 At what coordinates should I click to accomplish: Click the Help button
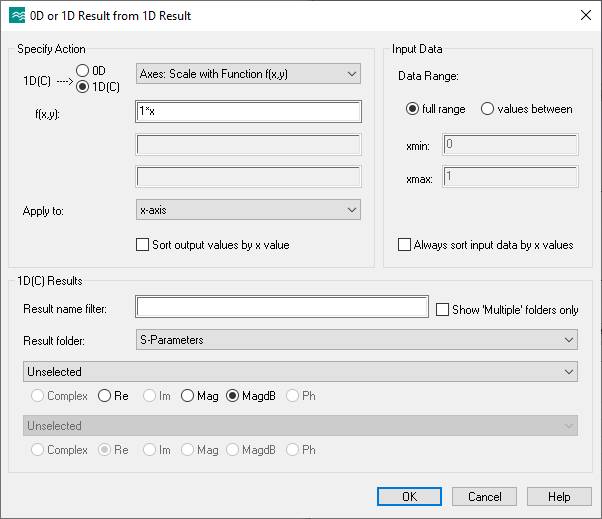(x=559, y=497)
